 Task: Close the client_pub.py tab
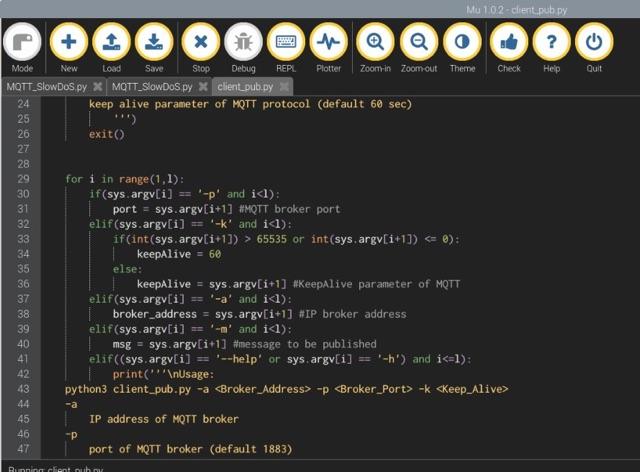point(284,87)
